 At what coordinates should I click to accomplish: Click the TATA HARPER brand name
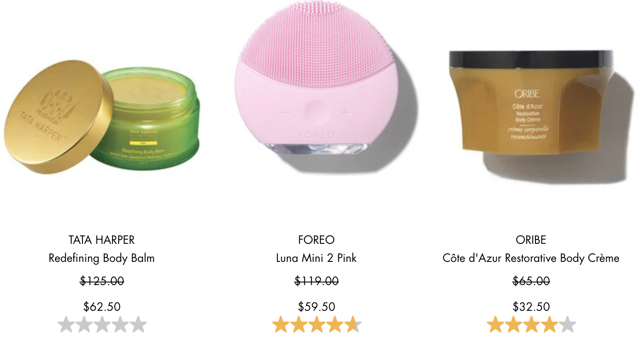(x=102, y=240)
